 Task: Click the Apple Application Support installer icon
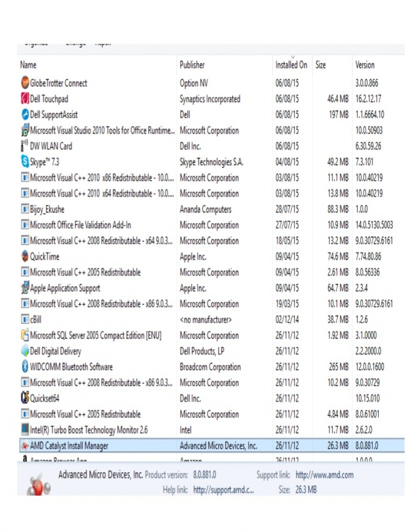point(25,287)
